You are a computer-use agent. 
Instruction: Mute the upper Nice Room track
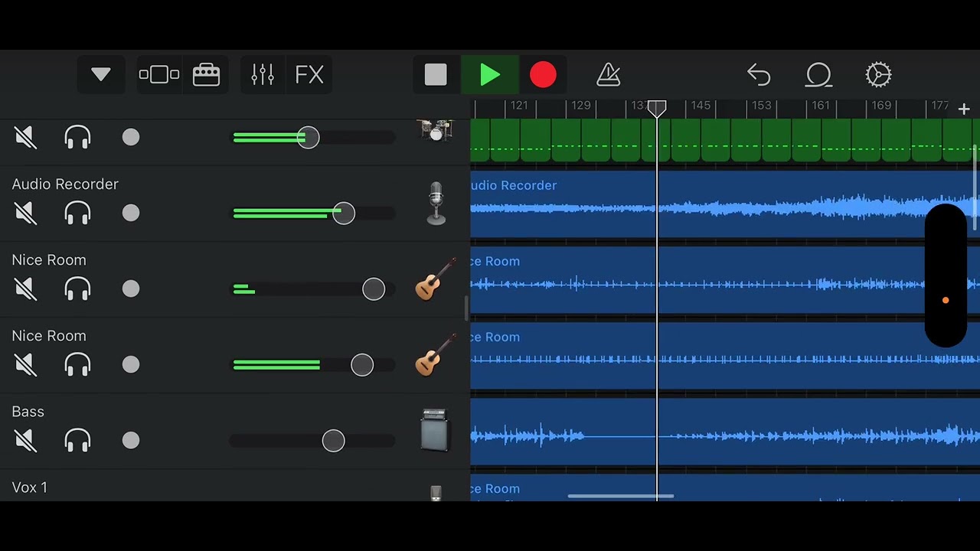point(25,289)
